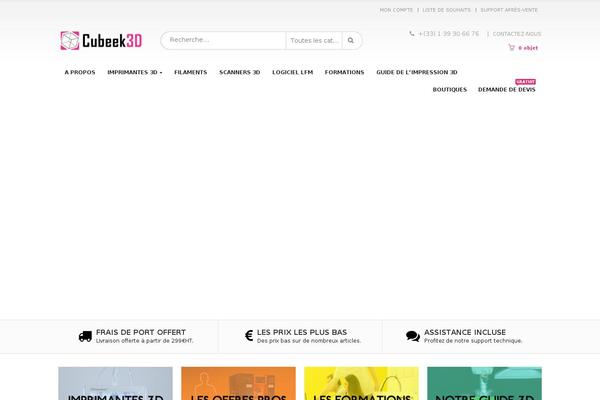Screen dimensions: 600x400
Task: Open the shopping cart icon
Action: point(511,47)
